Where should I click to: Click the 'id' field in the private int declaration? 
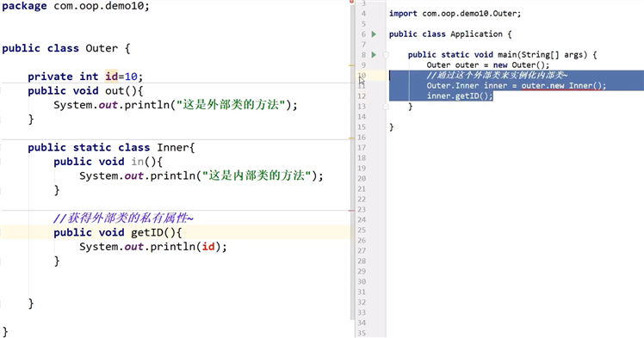coord(111,77)
